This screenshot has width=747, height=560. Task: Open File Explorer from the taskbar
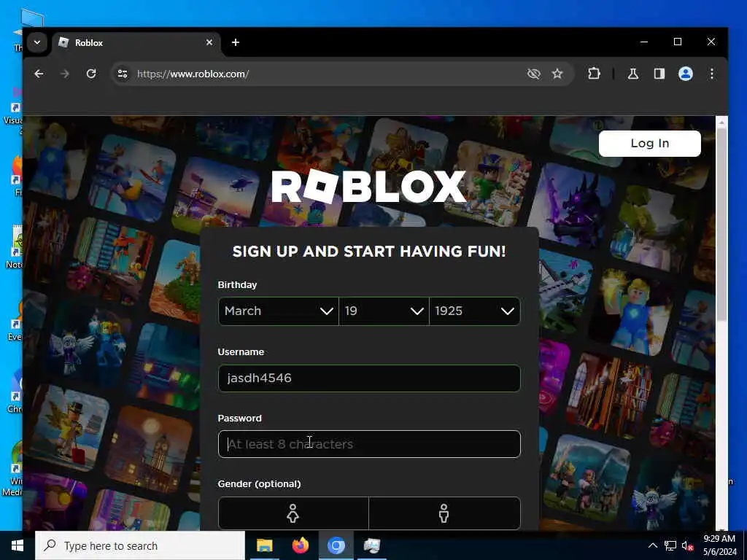click(x=264, y=545)
